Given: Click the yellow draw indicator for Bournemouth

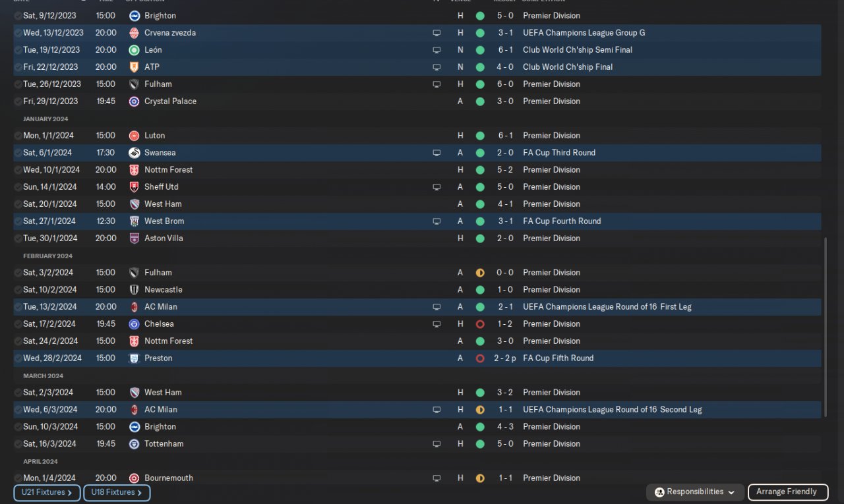Looking at the screenshot, I should point(480,478).
